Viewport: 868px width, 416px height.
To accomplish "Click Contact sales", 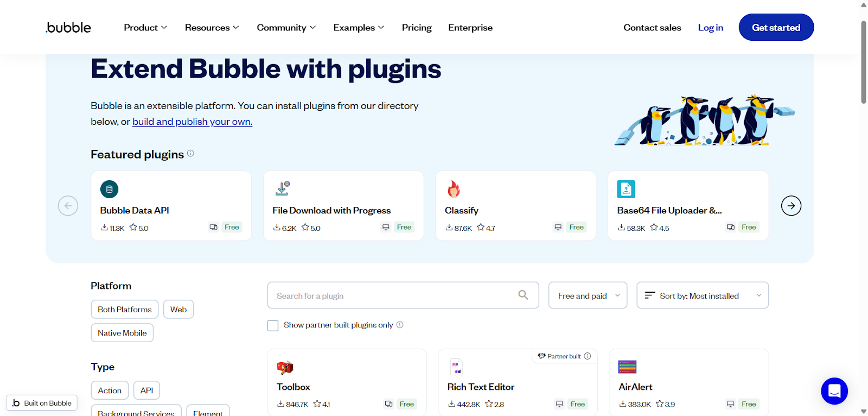I will click(x=652, y=28).
